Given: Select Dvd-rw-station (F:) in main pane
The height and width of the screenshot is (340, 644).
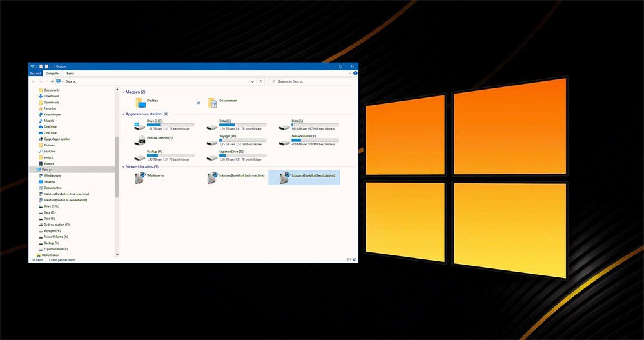Looking at the screenshot, I should point(154,140).
